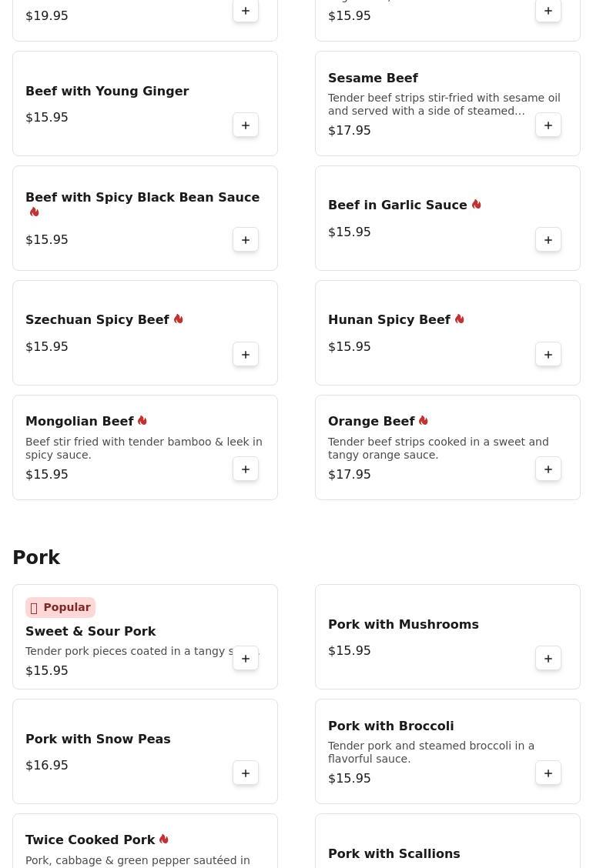593x868 pixels.
Task: Add Beef with Spicy Black Bean Sauce
Action: click(246, 240)
